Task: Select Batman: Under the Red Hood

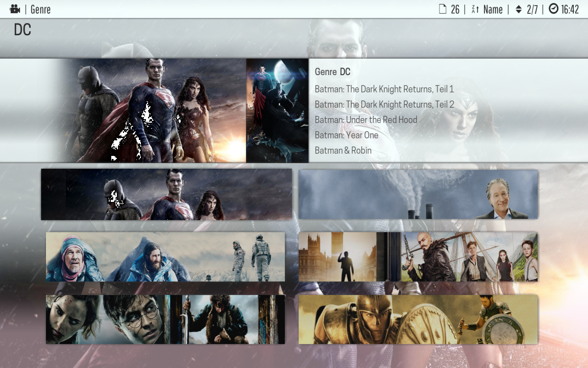Action: tap(366, 120)
